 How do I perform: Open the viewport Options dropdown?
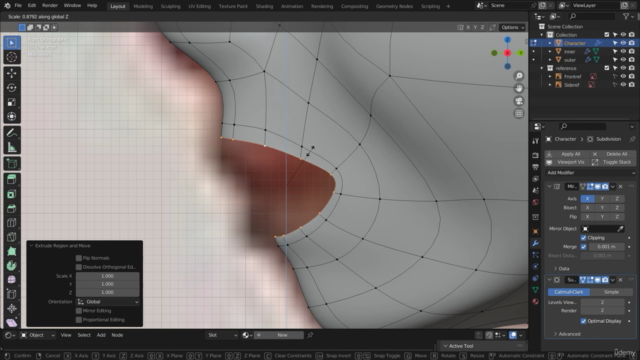tap(513, 27)
